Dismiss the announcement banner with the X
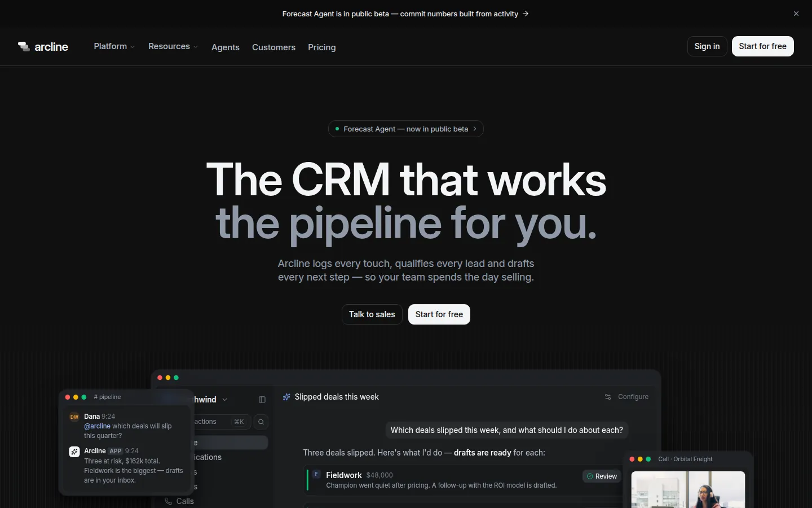The image size is (812, 508). (x=796, y=14)
